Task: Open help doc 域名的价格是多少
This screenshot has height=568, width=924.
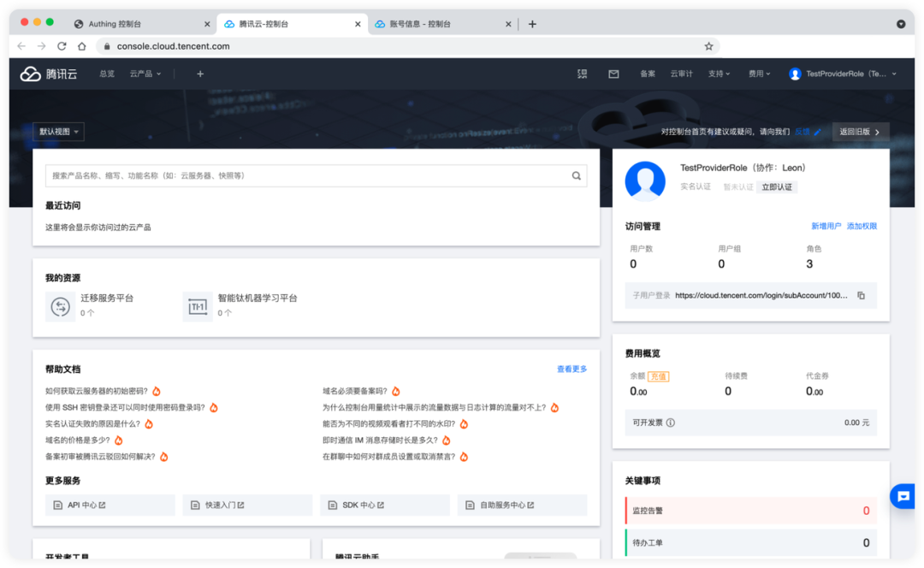Action: [78, 441]
